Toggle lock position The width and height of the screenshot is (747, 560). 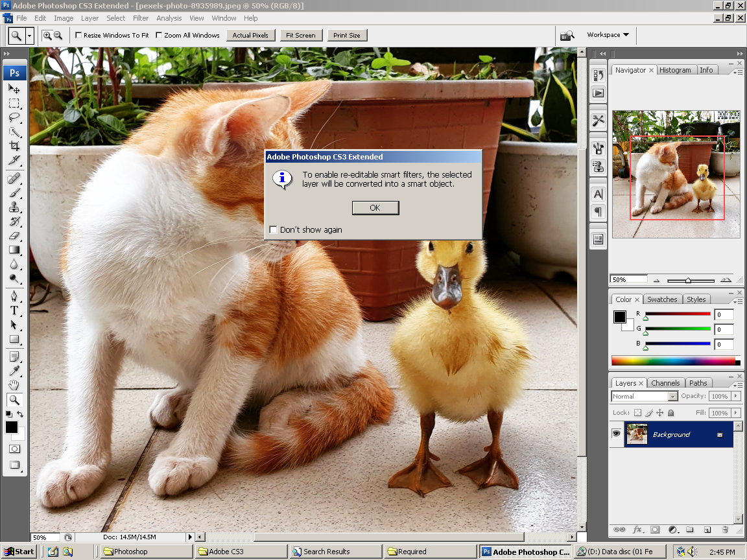(x=660, y=413)
